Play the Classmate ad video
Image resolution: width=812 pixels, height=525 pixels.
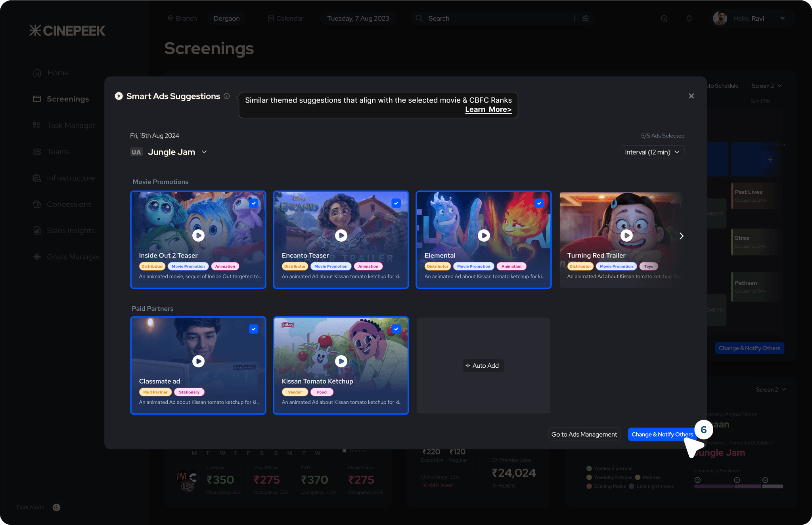(198, 361)
